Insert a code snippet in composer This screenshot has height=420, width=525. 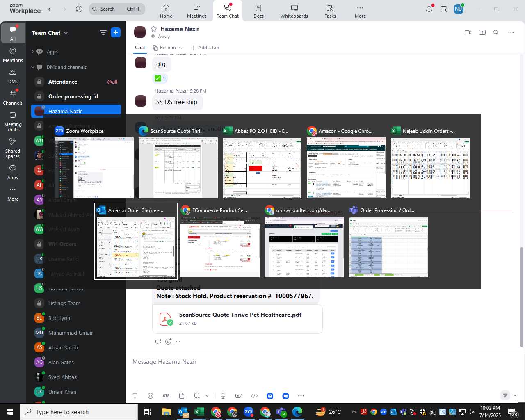(254, 396)
